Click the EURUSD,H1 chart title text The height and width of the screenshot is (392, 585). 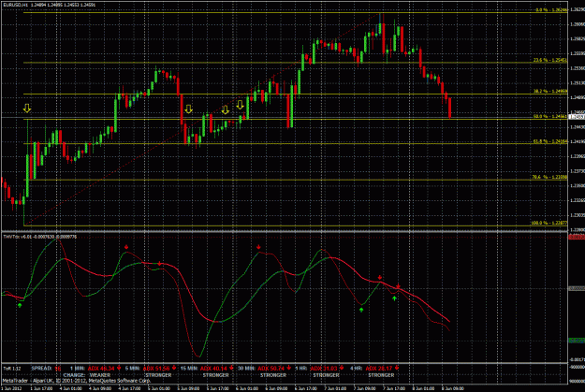pyautogui.click(x=15, y=5)
